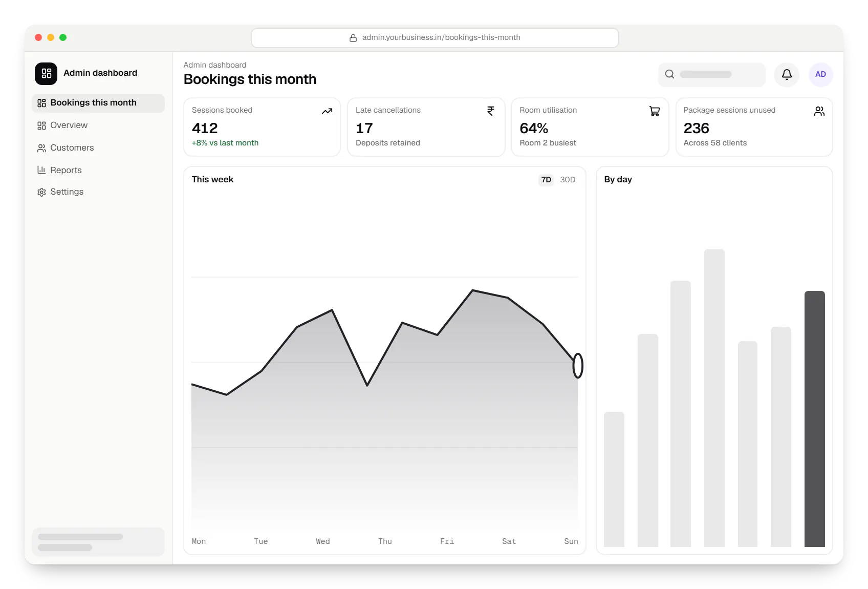Click the search magnifier icon
The image size is (868, 589).
[669, 74]
